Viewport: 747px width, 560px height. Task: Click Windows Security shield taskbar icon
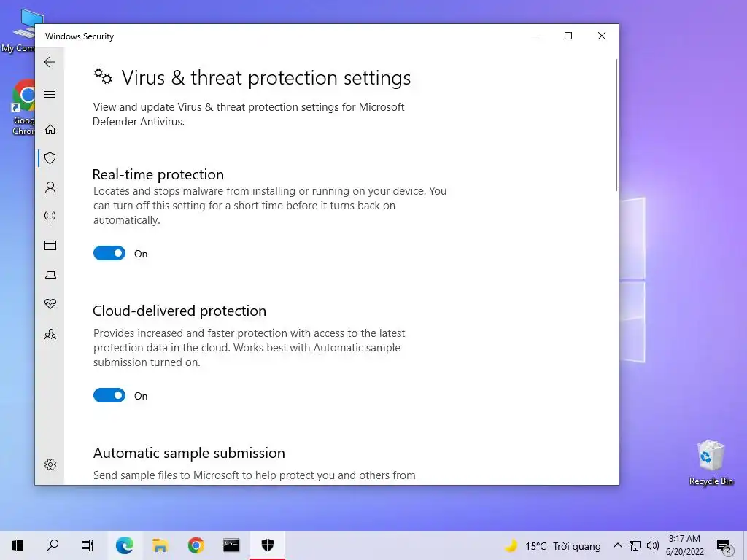click(267, 545)
